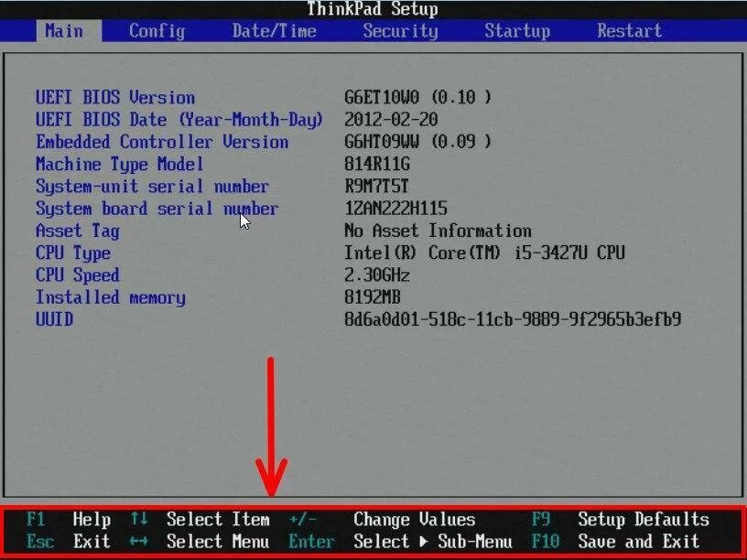Click machine type value 814R11G

coord(376,165)
